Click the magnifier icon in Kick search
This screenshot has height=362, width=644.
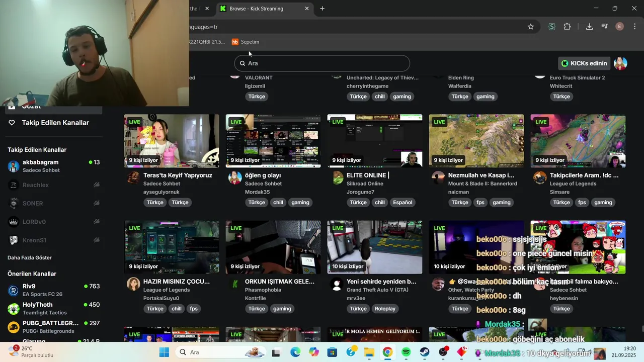click(x=243, y=63)
